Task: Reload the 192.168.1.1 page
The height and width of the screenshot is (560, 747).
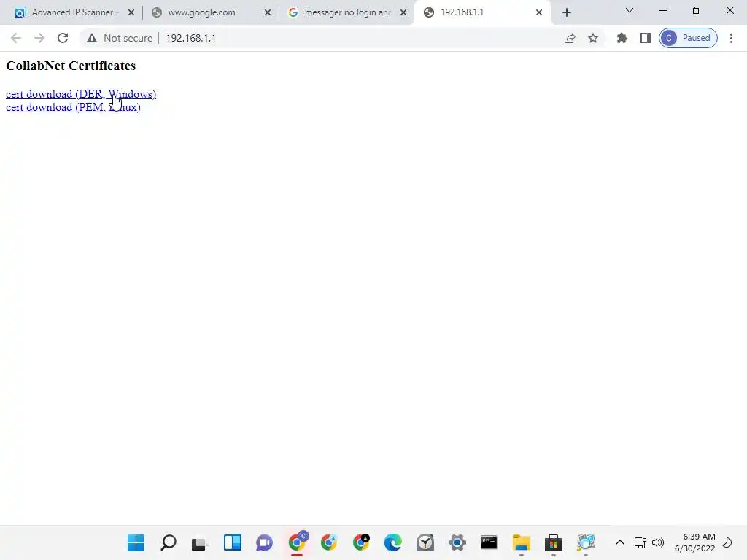Action: pos(63,38)
